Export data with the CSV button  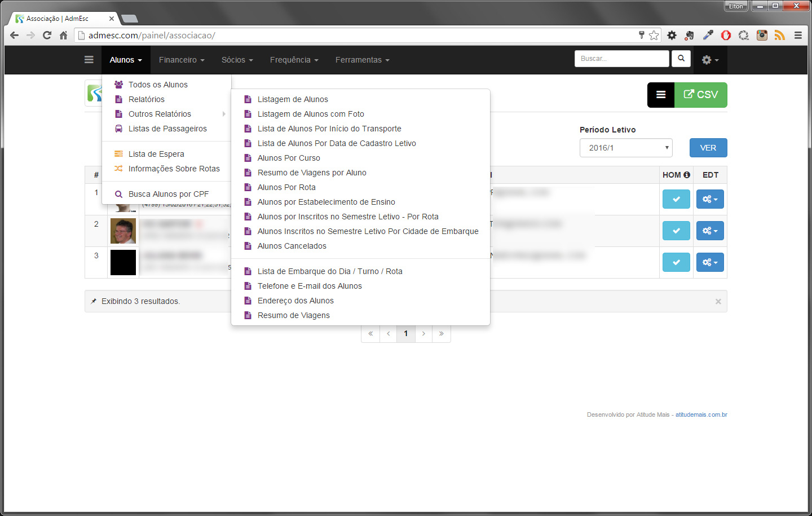pos(701,95)
